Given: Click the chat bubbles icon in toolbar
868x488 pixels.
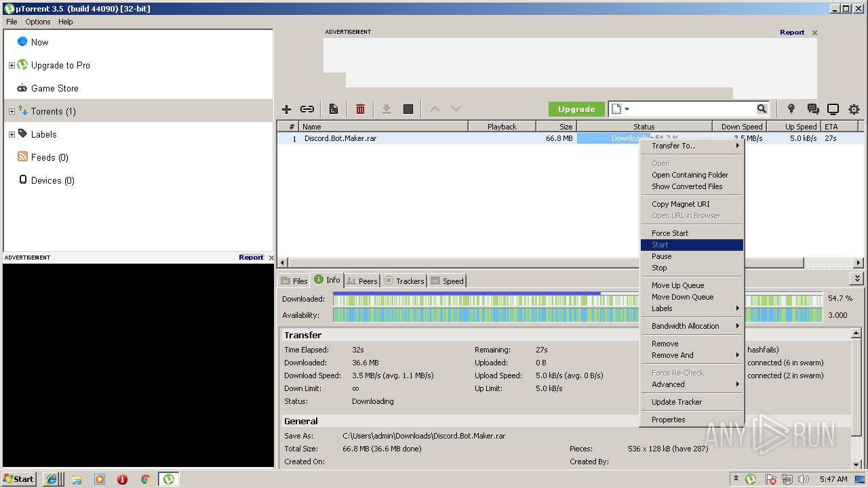Looking at the screenshot, I should (812, 109).
